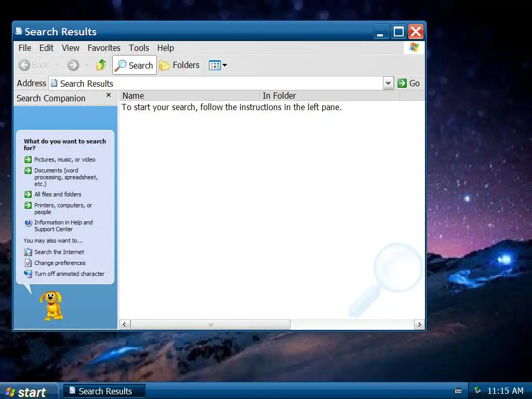Click the Rover dog search character
The height and width of the screenshot is (399, 532).
point(51,305)
